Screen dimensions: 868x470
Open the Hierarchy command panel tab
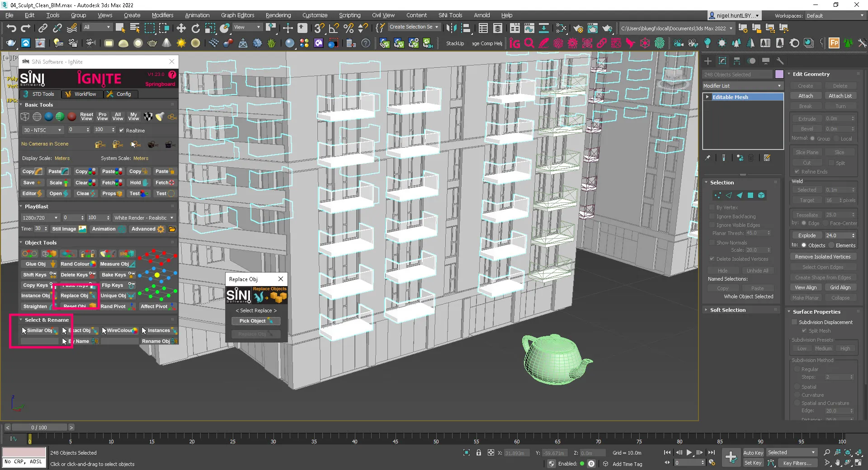[737, 61]
